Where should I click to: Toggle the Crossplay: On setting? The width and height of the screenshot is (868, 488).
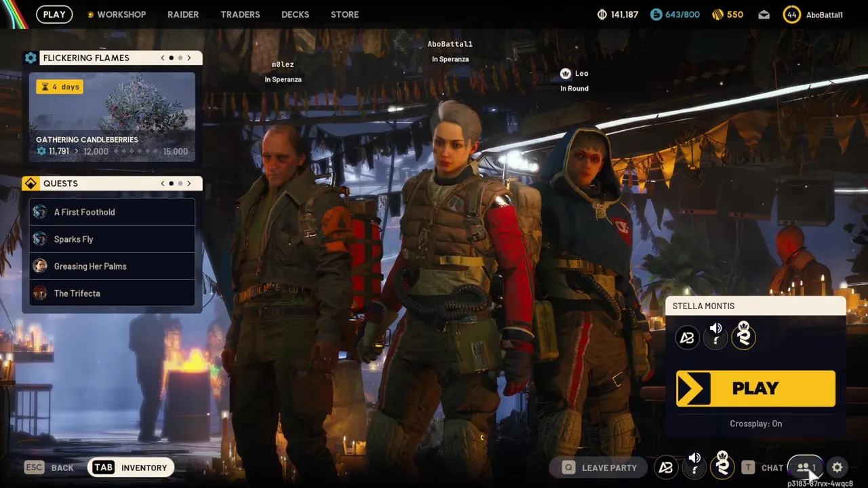click(755, 424)
